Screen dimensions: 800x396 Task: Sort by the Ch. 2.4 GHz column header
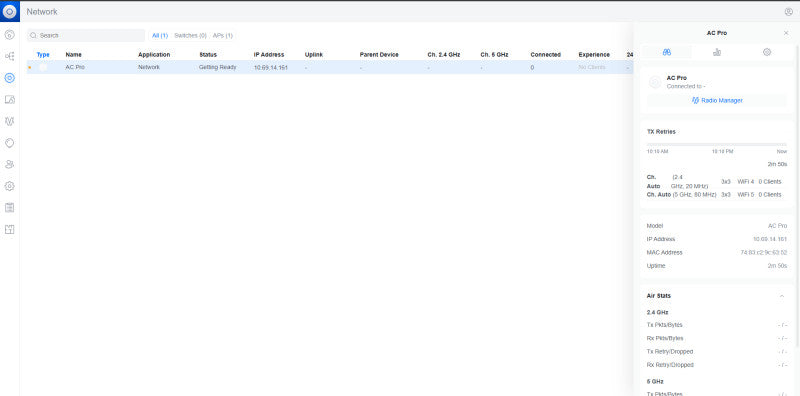(x=444, y=55)
